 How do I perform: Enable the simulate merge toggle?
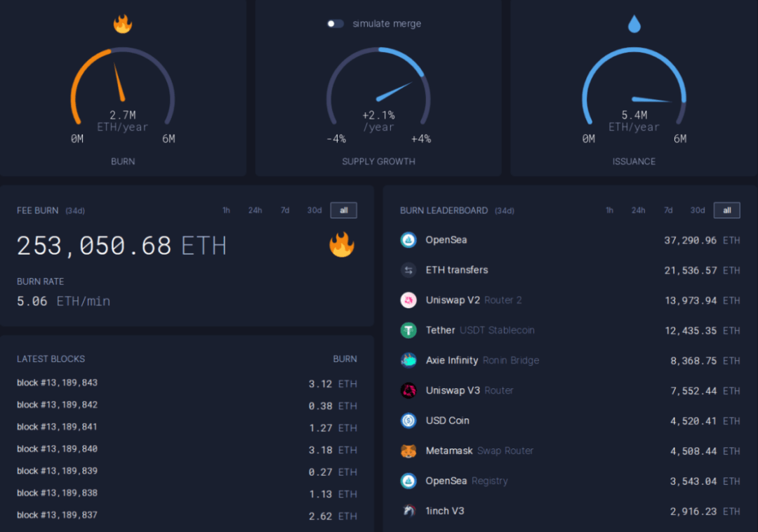(335, 23)
